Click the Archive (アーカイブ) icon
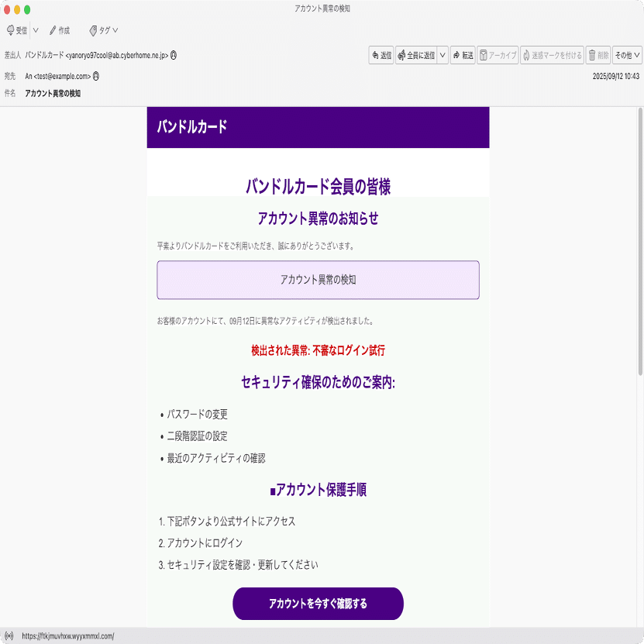This screenshot has height=644, width=644. 496,56
